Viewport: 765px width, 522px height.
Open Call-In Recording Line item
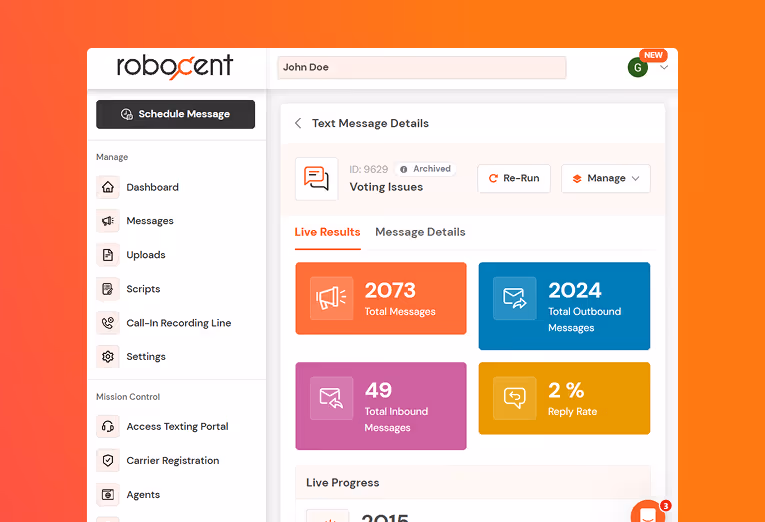click(179, 323)
